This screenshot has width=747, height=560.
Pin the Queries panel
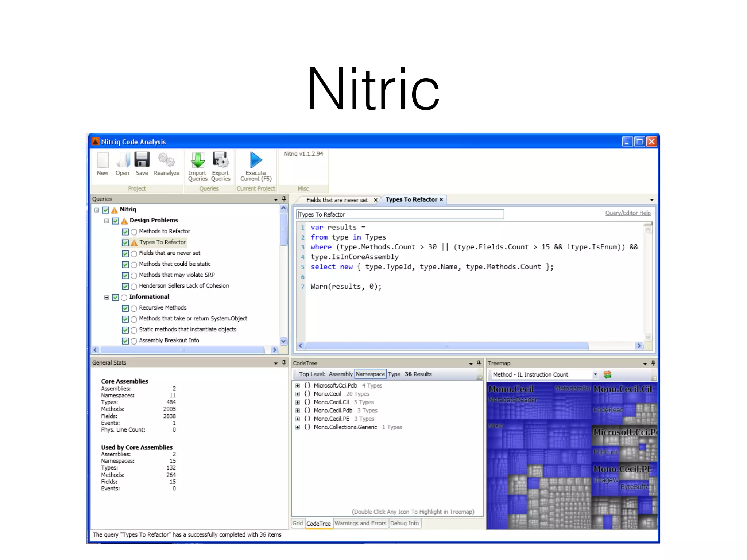(x=284, y=199)
